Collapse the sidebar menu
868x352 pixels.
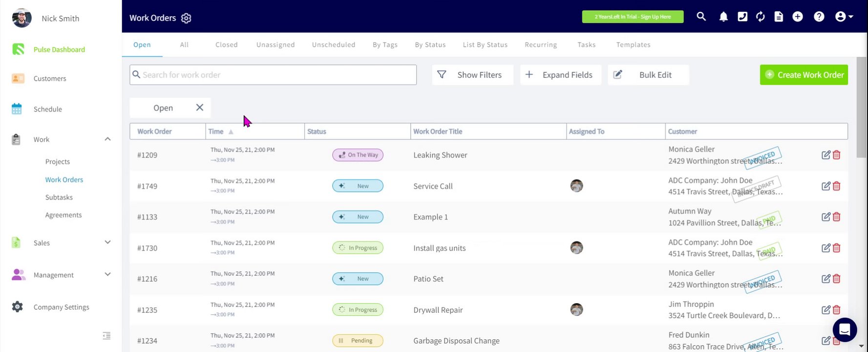[106, 335]
